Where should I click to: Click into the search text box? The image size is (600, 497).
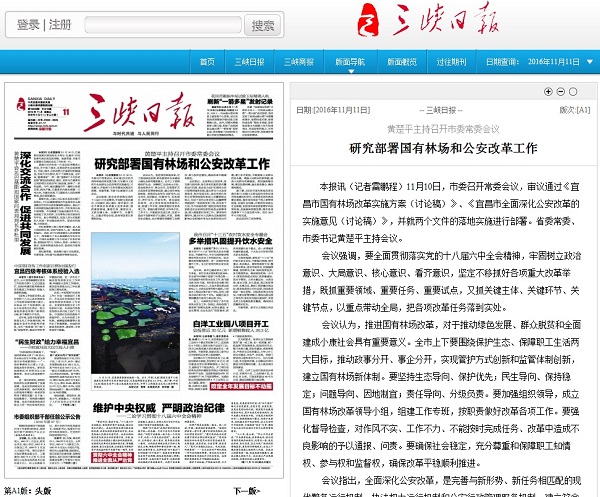coord(163,25)
